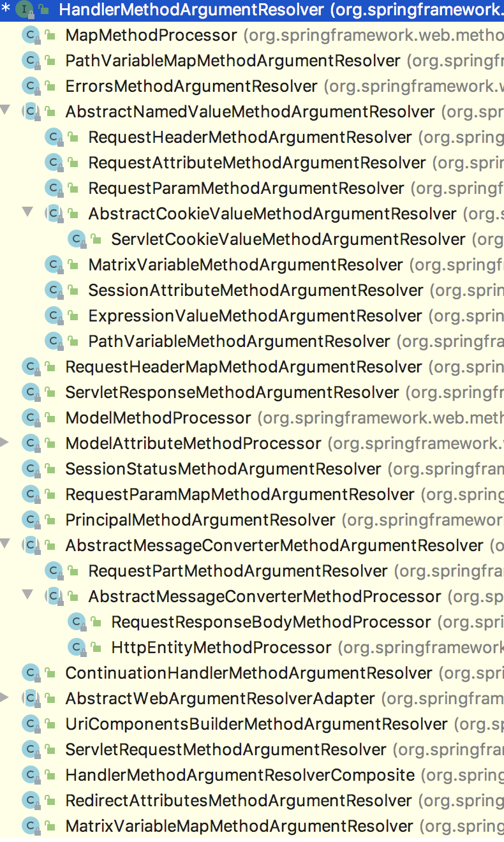Image resolution: width=504 pixels, height=842 pixels.
Task: Collapse the AbstractNamedValueMethodArgumentResolver node
Action: (6, 110)
